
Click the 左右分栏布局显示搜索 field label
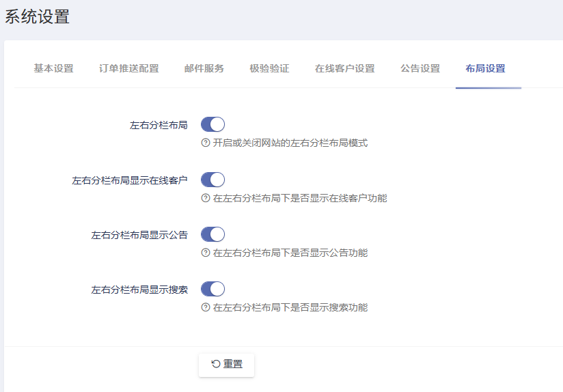[x=139, y=290]
